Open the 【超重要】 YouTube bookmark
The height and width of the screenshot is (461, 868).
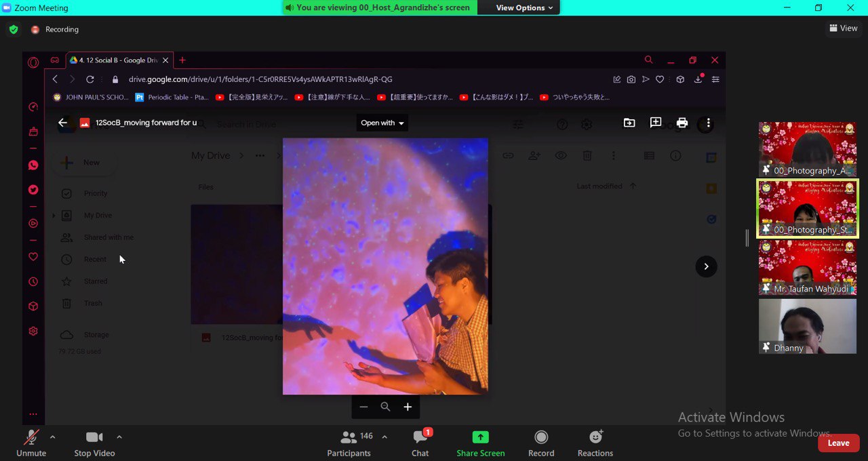click(414, 97)
